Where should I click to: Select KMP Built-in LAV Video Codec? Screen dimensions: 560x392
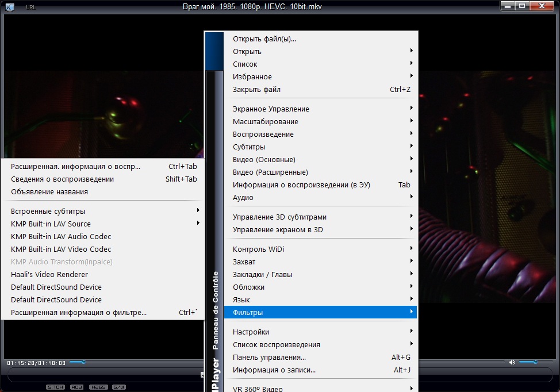pyautogui.click(x=61, y=249)
